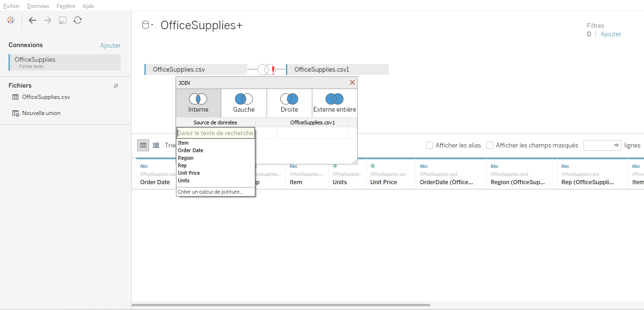Switch to the metadata list view icon

tap(156, 145)
